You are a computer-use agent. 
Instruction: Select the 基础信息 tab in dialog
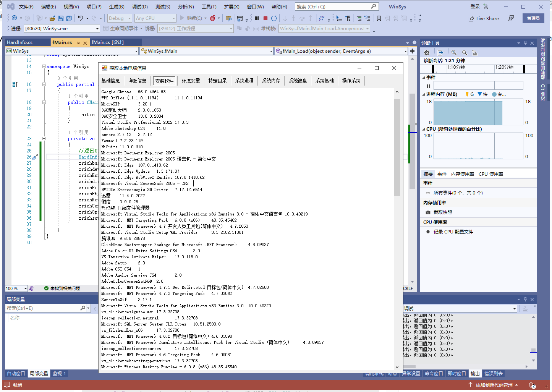point(111,81)
